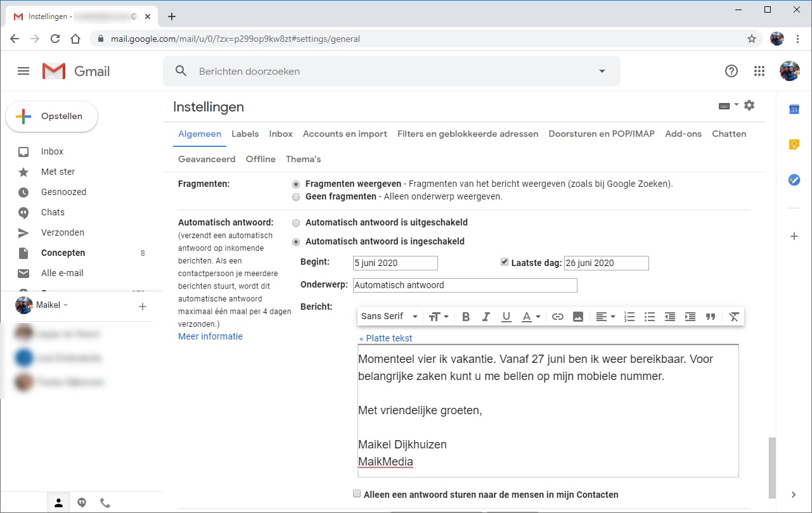Click the Begint date field

coord(396,263)
